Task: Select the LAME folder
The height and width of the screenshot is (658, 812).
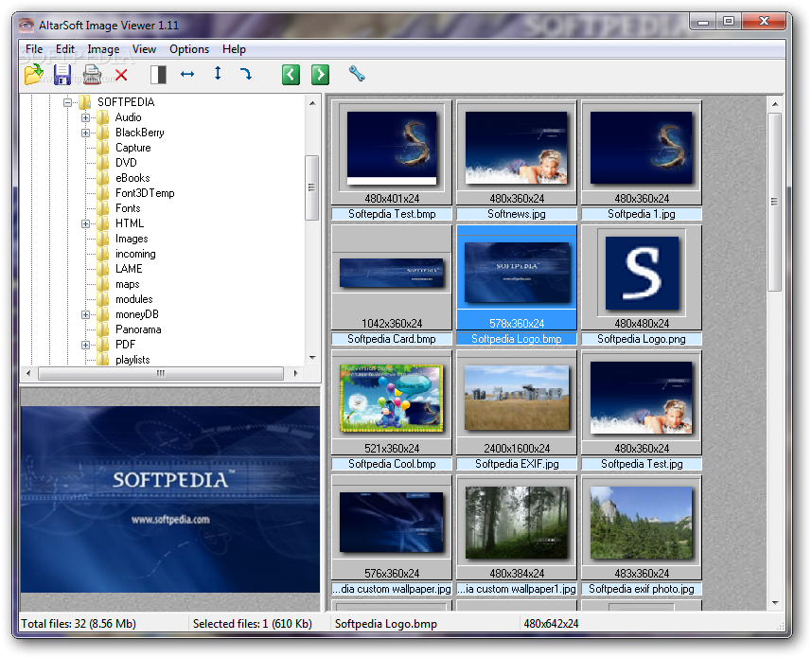Action: [x=129, y=269]
